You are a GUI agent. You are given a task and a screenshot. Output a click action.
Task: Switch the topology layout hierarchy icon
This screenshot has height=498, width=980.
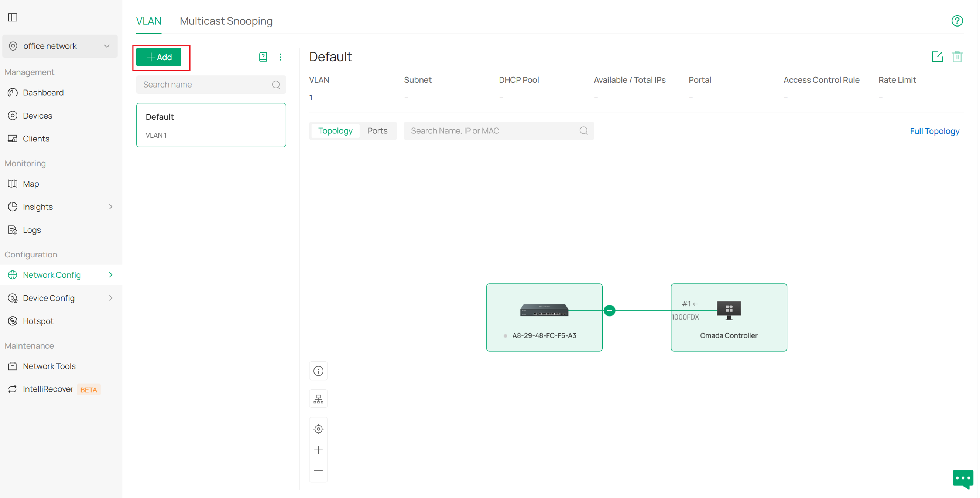pos(318,399)
